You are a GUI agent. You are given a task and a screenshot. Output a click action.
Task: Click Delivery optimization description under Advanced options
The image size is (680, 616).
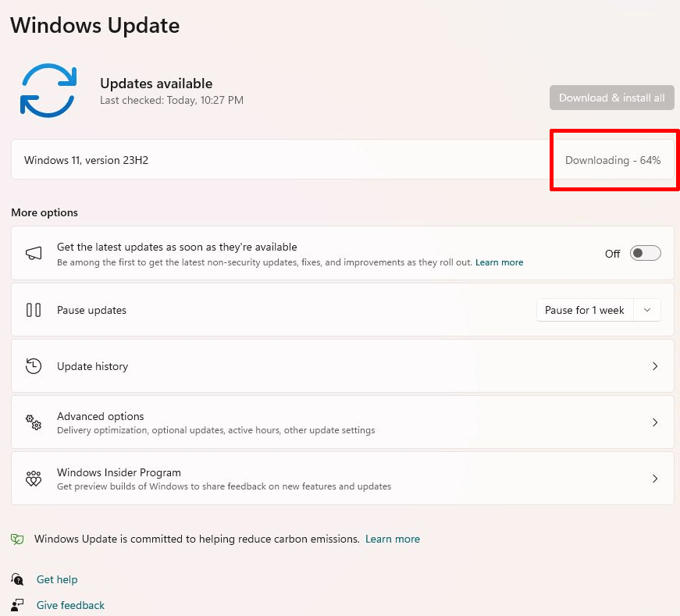[x=216, y=430]
